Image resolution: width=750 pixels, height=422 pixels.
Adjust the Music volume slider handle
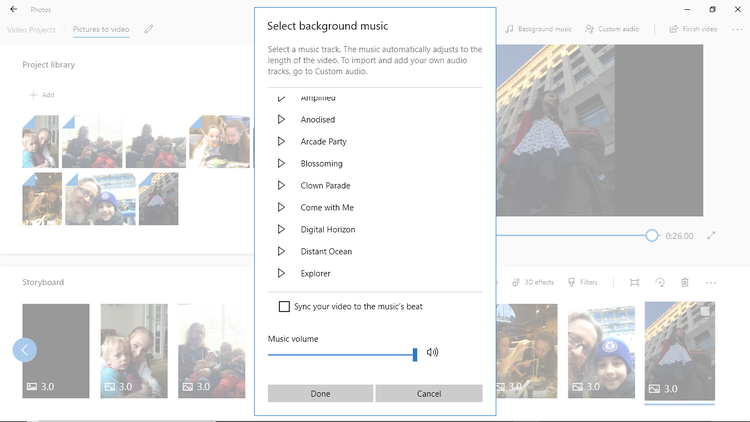pos(415,355)
